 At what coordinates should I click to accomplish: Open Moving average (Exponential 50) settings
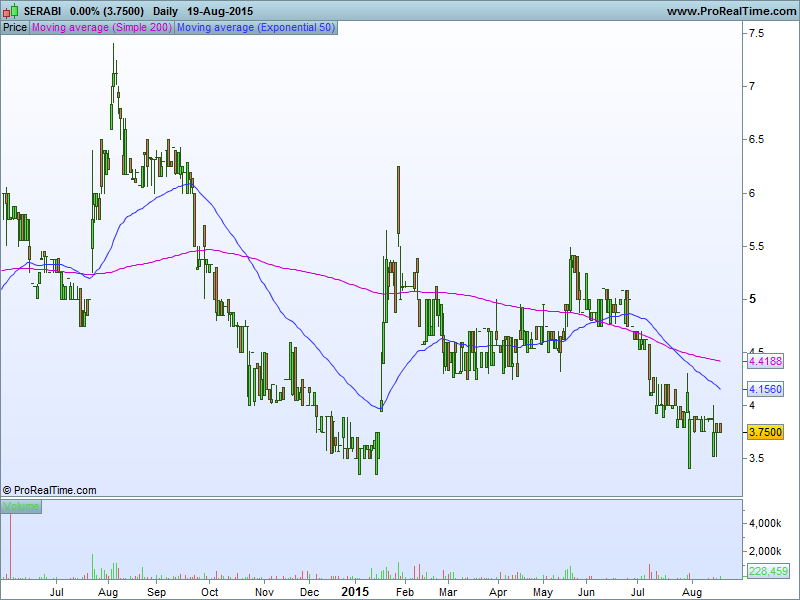tap(256, 28)
